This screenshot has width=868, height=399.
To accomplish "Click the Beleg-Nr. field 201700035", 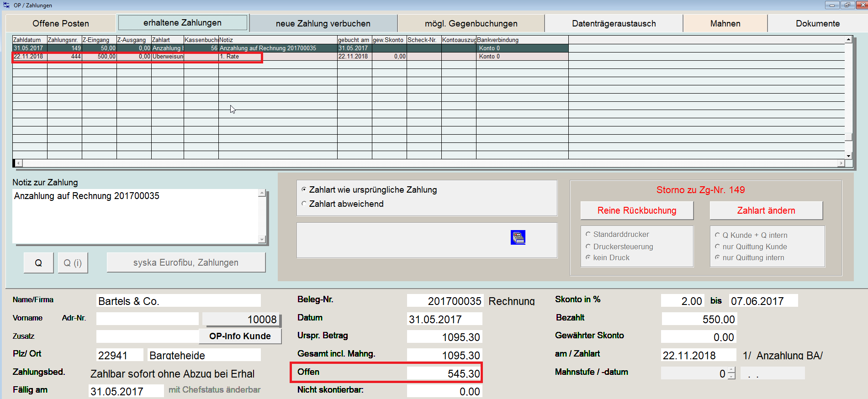I will 445,301.
